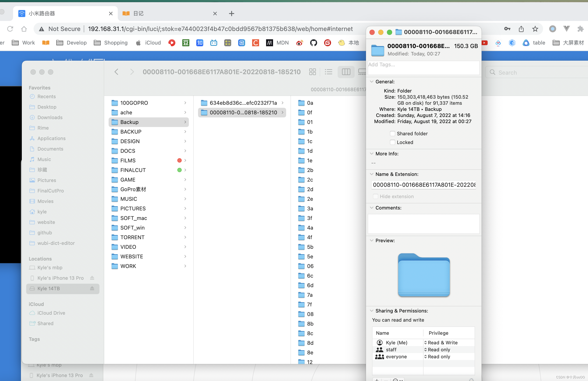Click the column view icon in Finder toolbar
Screen dimensions: 588x381
click(x=346, y=72)
